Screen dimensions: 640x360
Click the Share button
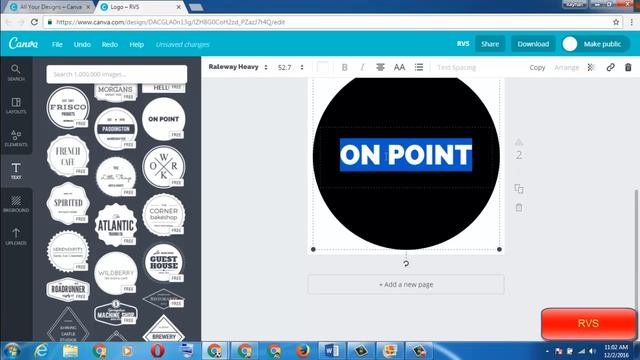[490, 44]
